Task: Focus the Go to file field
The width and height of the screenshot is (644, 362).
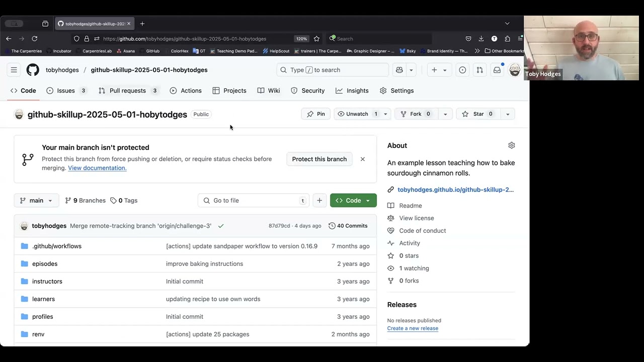Action: click(254, 201)
